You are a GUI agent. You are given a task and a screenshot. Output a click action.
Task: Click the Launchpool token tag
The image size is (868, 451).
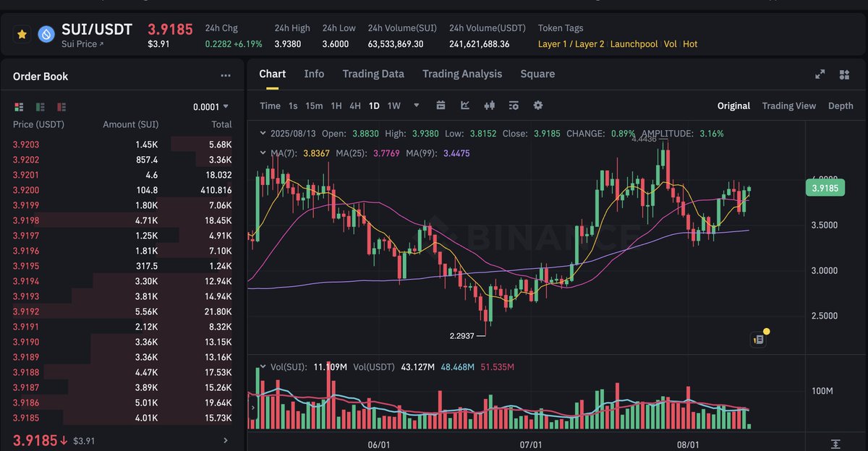[634, 44]
